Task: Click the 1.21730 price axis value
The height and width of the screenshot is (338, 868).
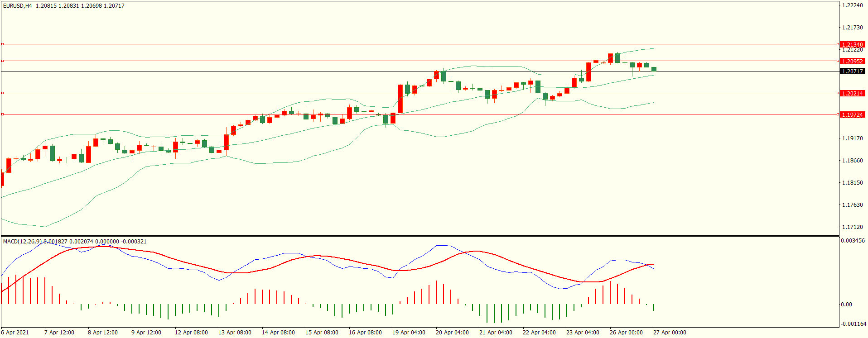Action: [852, 28]
